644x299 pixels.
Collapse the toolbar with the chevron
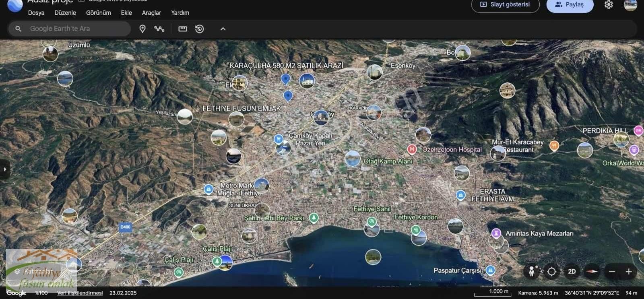tap(223, 29)
